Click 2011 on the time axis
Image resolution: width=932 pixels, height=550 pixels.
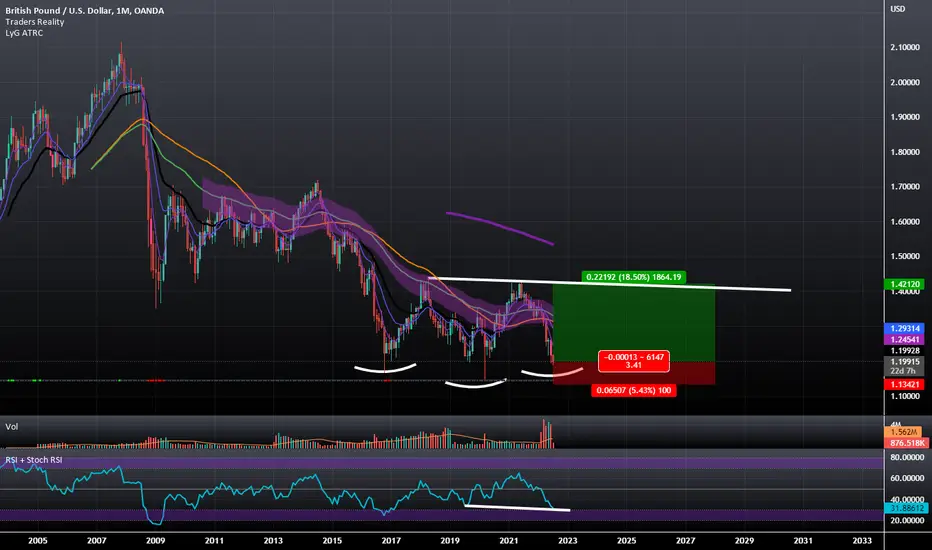tap(215, 540)
